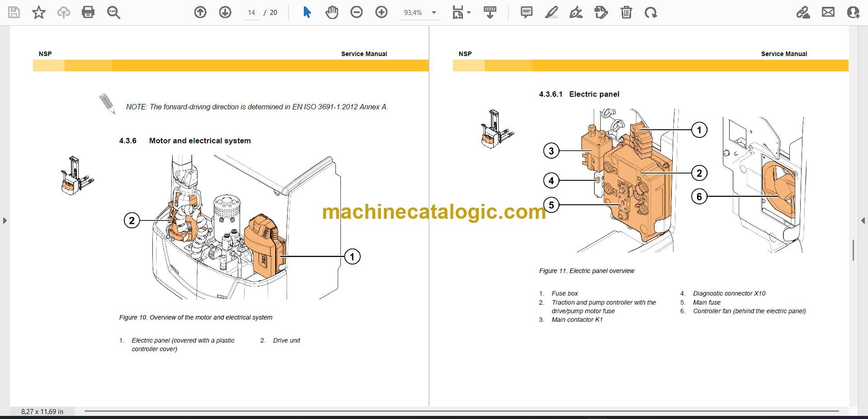868x419 pixels.
Task: Click the trash delete icon
Action: (626, 12)
